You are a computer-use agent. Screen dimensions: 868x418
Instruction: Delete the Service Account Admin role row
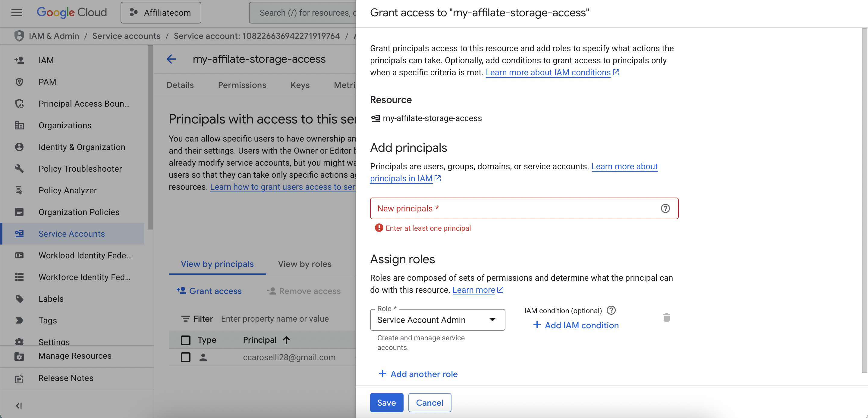click(x=666, y=317)
